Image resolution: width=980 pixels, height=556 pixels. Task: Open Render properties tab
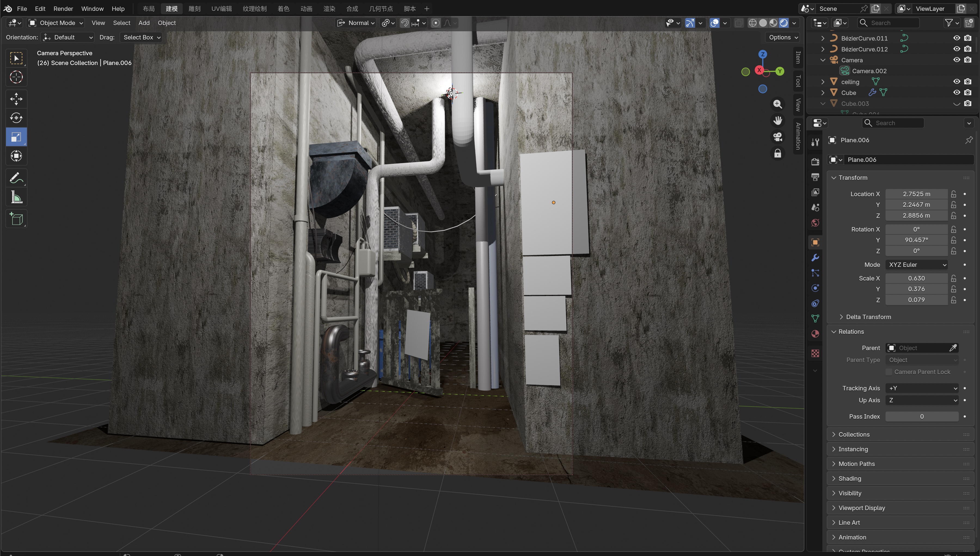(815, 162)
